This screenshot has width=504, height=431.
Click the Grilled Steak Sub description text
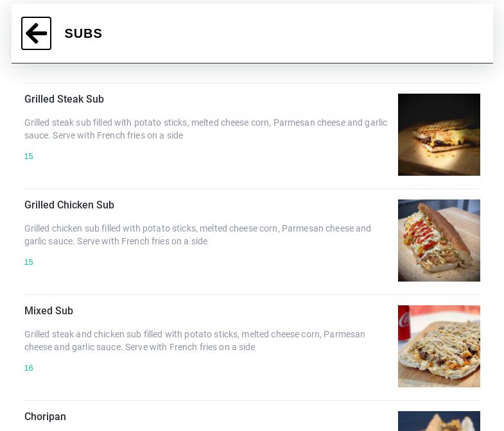coord(205,129)
